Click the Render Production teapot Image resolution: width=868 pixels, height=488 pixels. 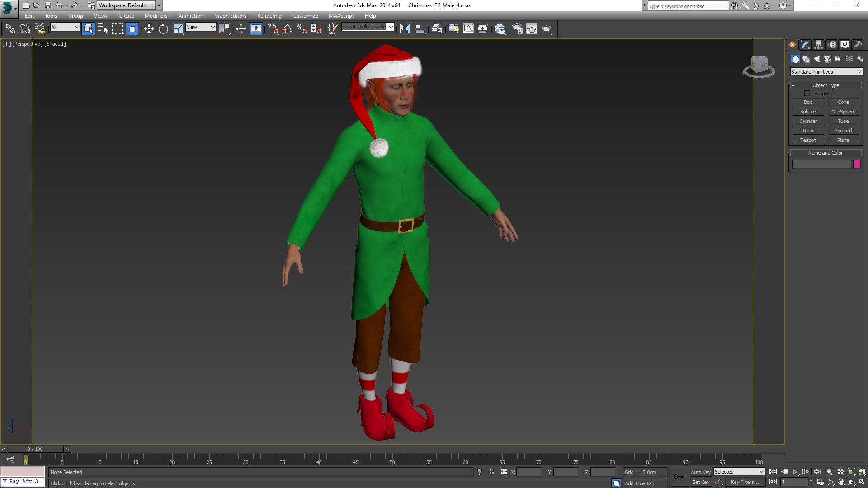coord(546,29)
